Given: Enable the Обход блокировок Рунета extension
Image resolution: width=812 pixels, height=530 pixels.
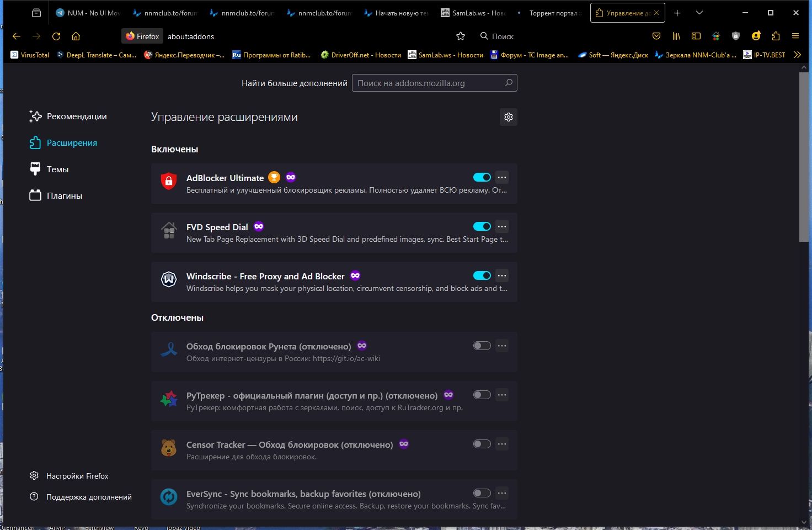Looking at the screenshot, I should pos(481,345).
